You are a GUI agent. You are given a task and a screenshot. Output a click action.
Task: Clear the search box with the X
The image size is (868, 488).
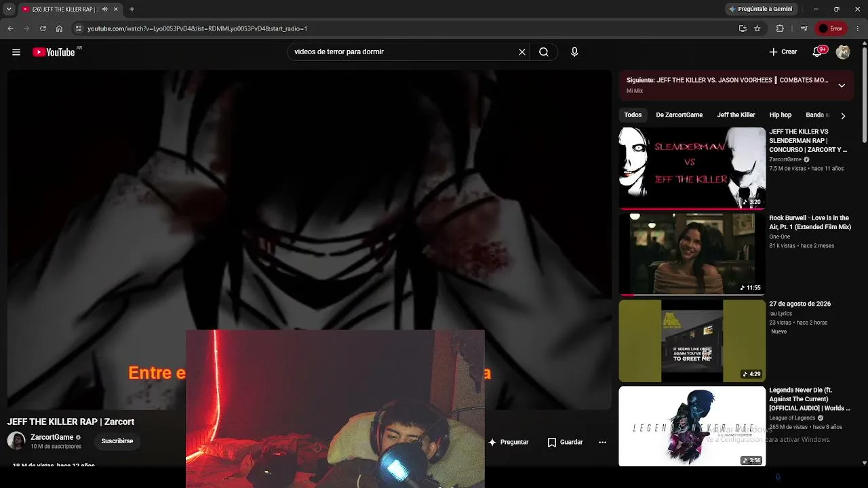tap(522, 52)
